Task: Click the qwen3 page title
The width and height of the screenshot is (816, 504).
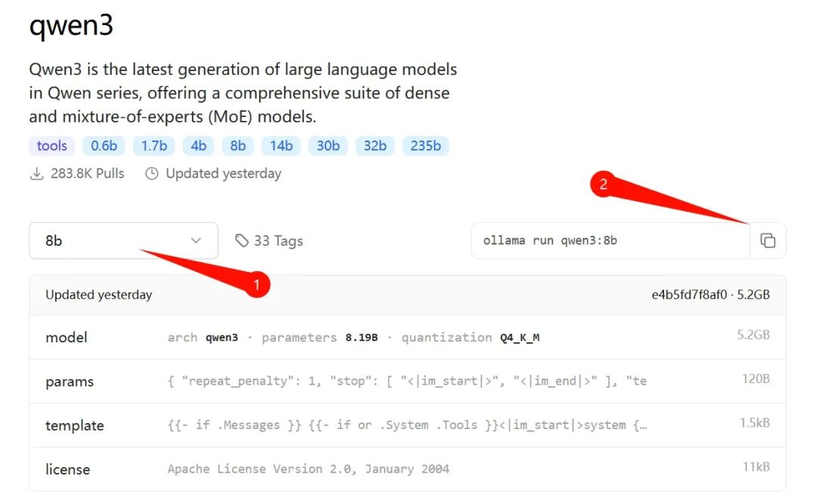Action: coord(71,26)
